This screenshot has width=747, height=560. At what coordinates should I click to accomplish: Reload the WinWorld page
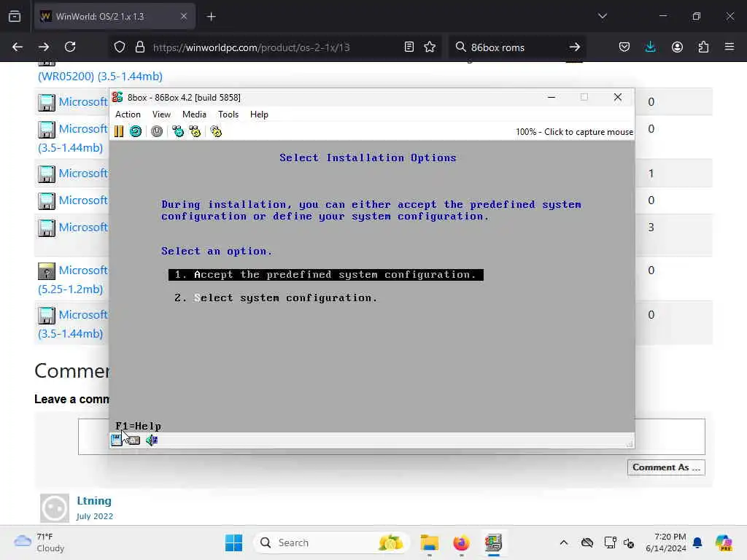70,47
